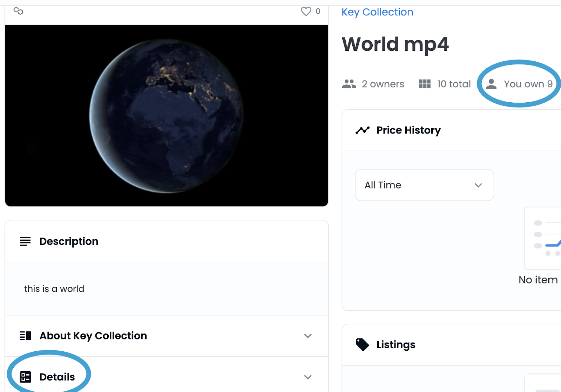Click the chevron beside Details
This screenshot has height=392, width=561.
308,377
